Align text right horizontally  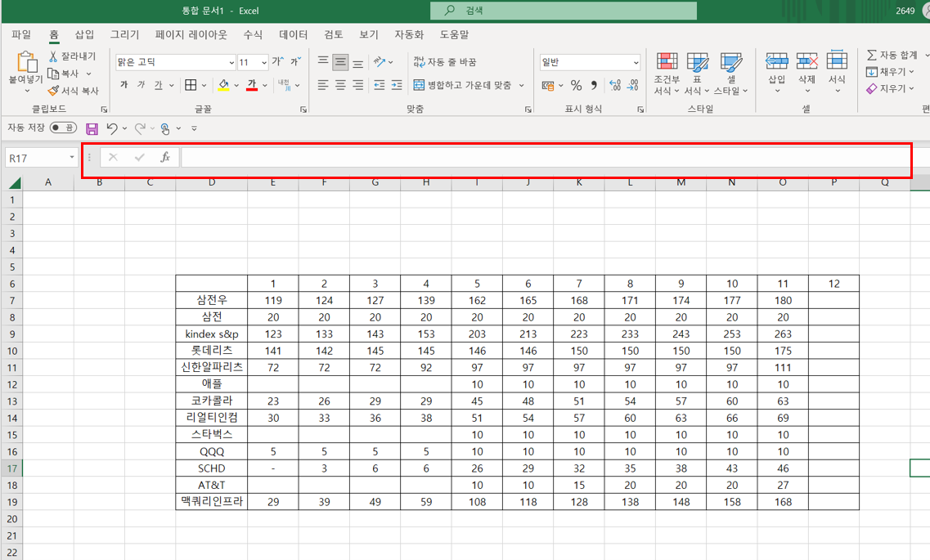357,85
